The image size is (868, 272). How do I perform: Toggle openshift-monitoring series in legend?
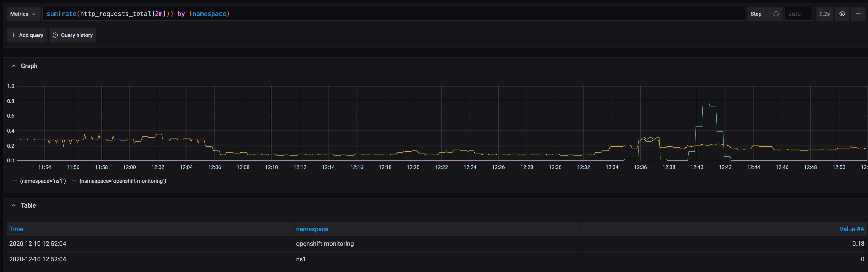pyautogui.click(x=123, y=181)
